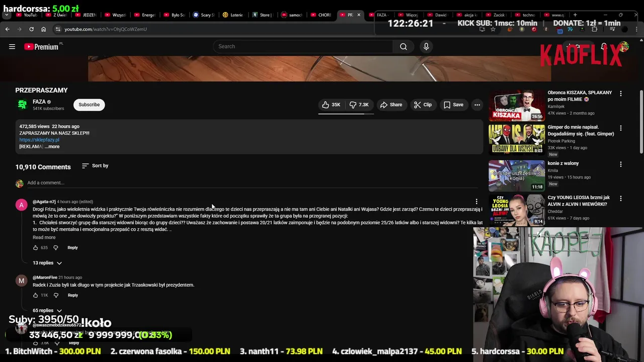
Task: Like the video with 35K likes
Action: (x=331, y=105)
